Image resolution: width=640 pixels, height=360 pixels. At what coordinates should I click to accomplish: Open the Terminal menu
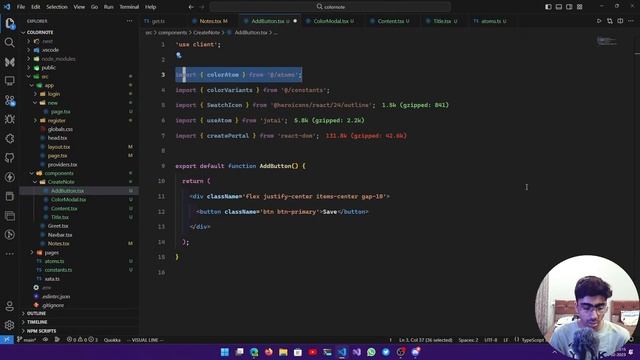(x=129, y=7)
